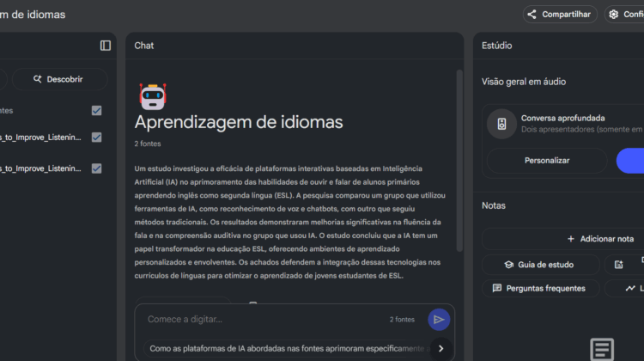The image size is (644, 361).
Task: Show next suggested question with chevron
Action: (440, 348)
